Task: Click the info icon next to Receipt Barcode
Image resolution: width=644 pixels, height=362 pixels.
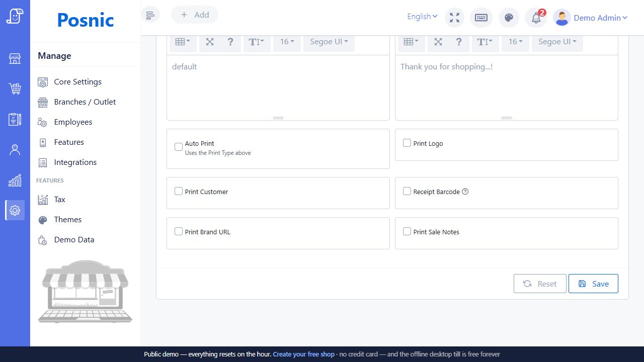Action: tap(465, 192)
